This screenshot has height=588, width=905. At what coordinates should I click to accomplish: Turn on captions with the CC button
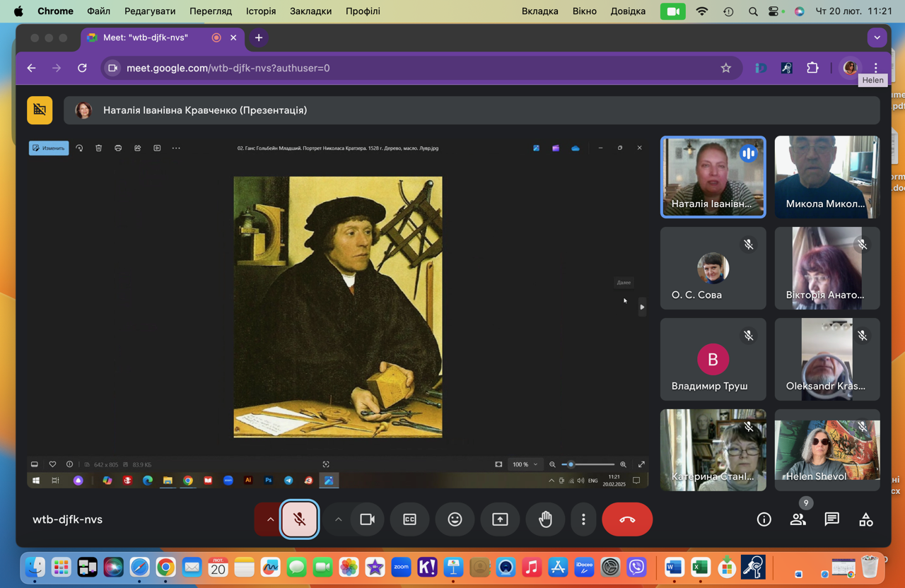click(409, 519)
